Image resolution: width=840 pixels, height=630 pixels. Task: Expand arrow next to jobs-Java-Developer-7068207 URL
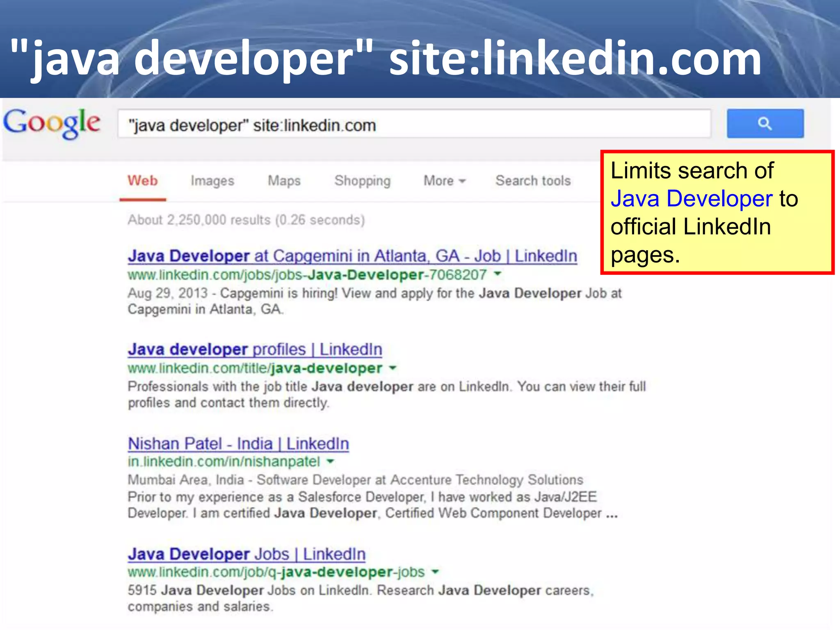point(498,274)
